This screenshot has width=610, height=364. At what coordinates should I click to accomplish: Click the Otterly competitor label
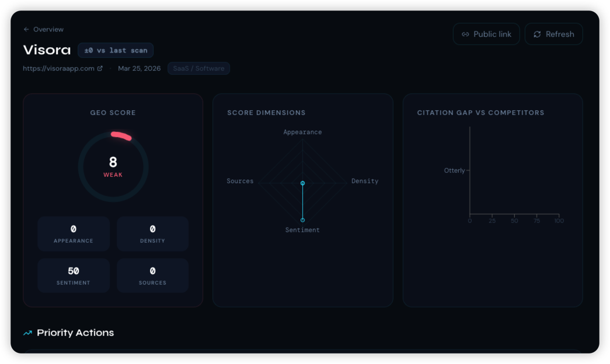(454, 170)
